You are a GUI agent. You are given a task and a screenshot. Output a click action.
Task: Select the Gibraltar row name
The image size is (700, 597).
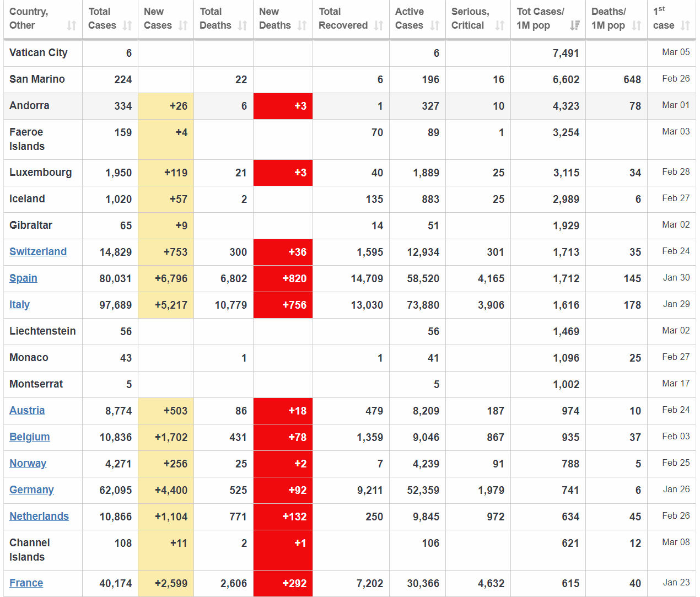click(31, 225)
